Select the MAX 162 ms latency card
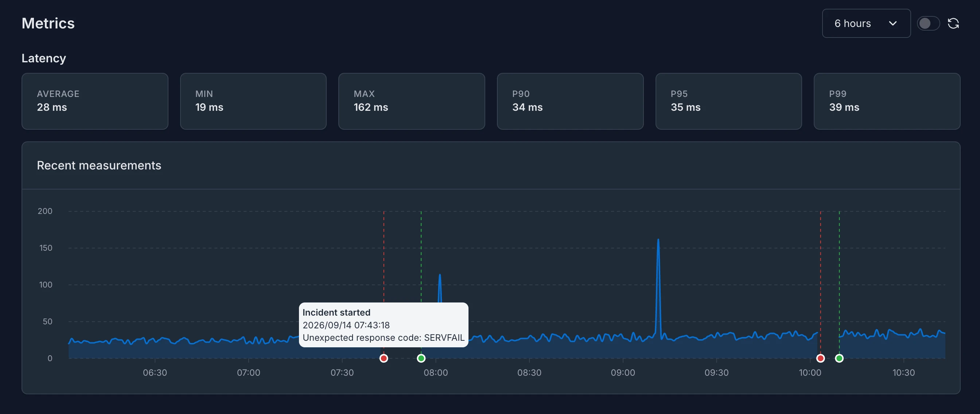This screenshot has width=980, height=414. [412, 101]
